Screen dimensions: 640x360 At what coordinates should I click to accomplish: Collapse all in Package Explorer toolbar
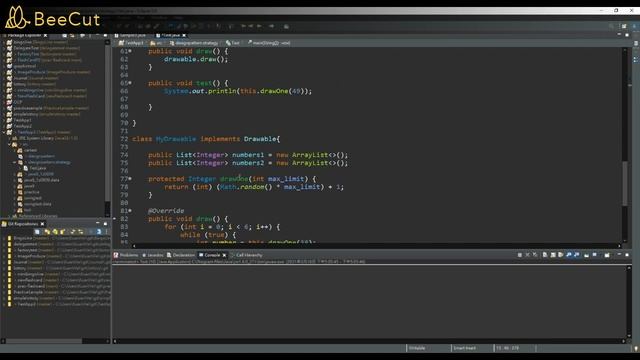[x=64, y=36]
